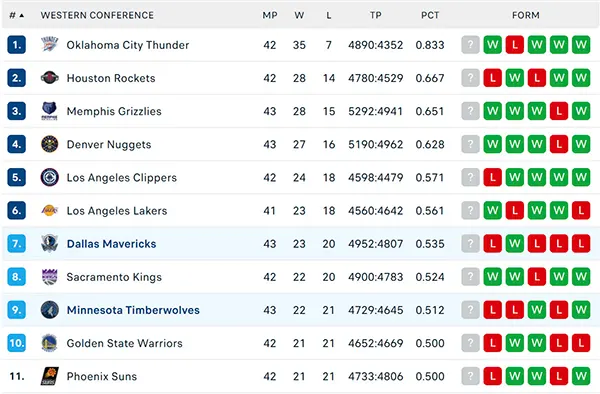This screenshot has width=600, height=394.
Task: Sort standings by PCT column header
Action: click(430, 15)
